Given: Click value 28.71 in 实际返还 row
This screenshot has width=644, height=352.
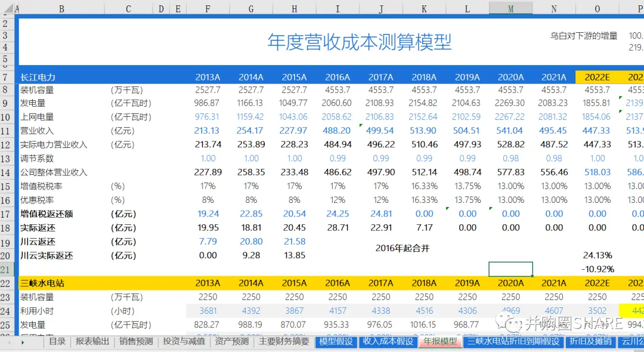Looking at the screenshot, I should [x=338, y=228].
